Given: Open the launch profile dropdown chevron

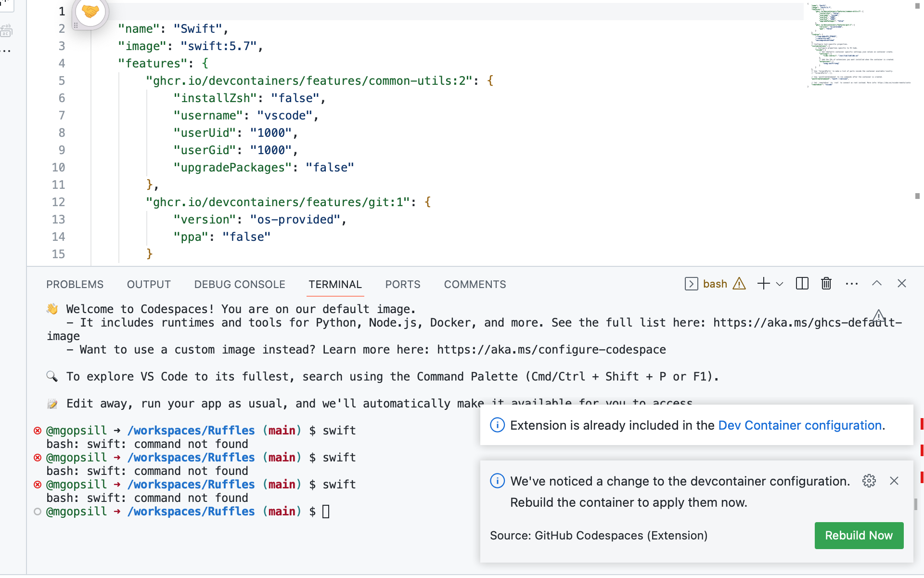Looking at the screenshot, I should (x=780, y=284).
